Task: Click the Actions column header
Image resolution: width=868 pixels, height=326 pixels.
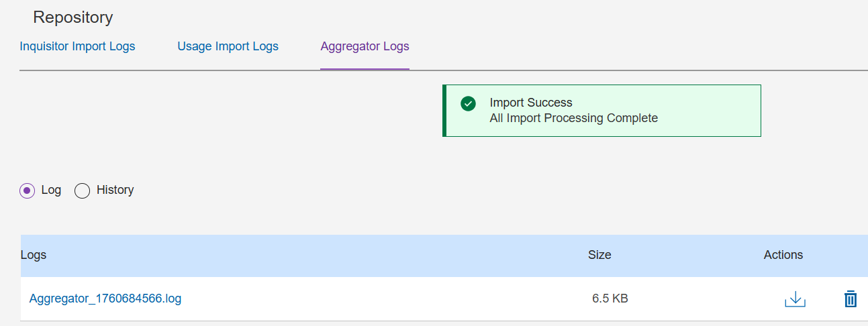Action: point(783,255)
